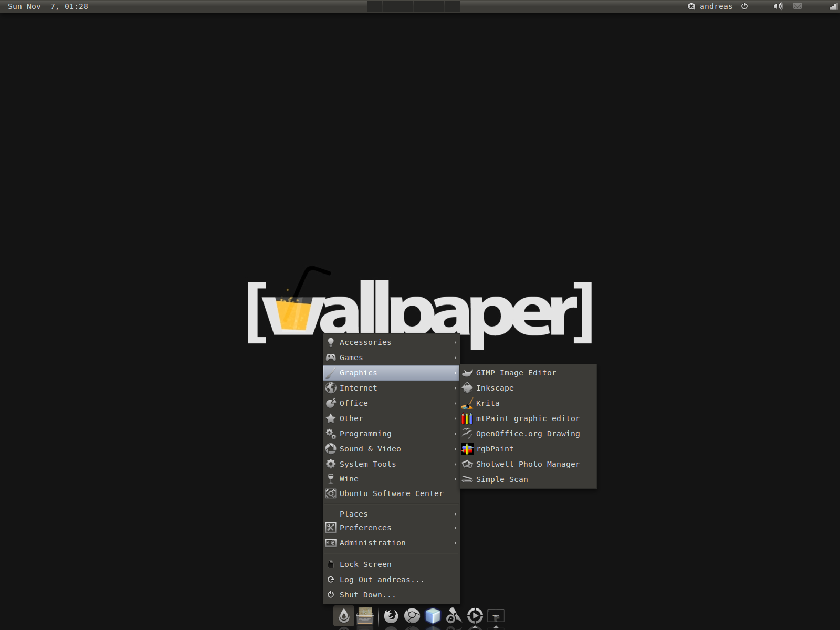
Task: Switch workspace using the top panel switcher
Action: [414, 6]
